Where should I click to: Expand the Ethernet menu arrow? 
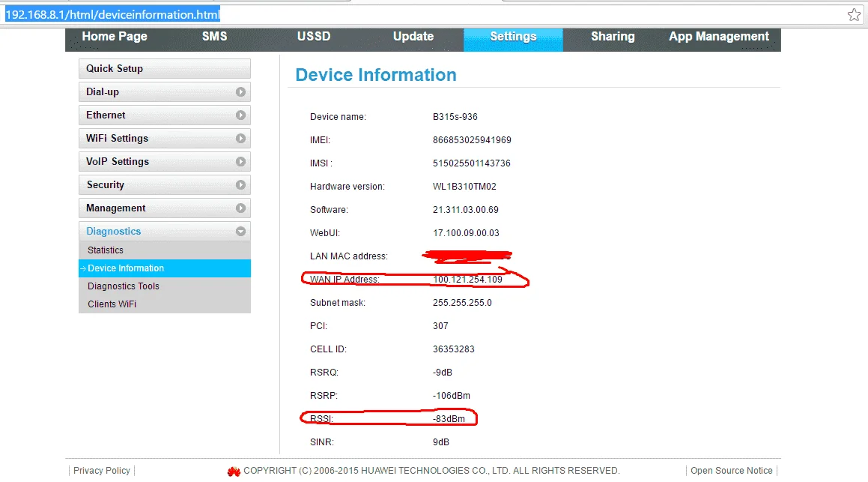tap(240, 115)
